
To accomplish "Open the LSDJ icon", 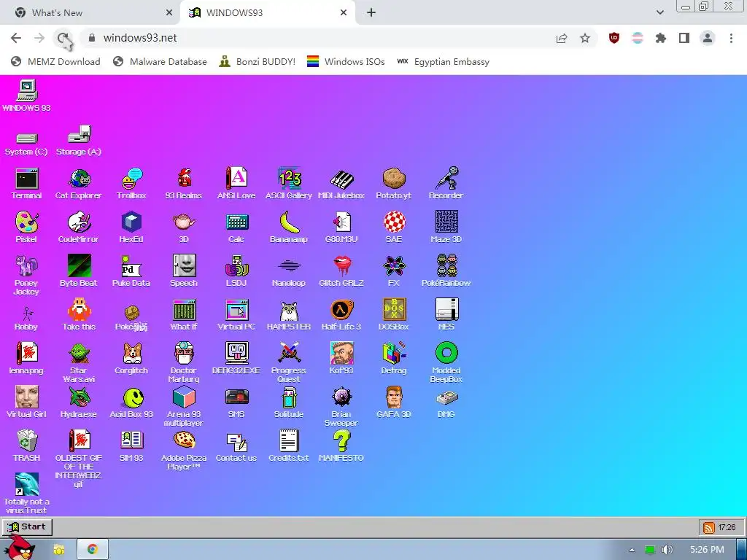I will coord(236,271).
